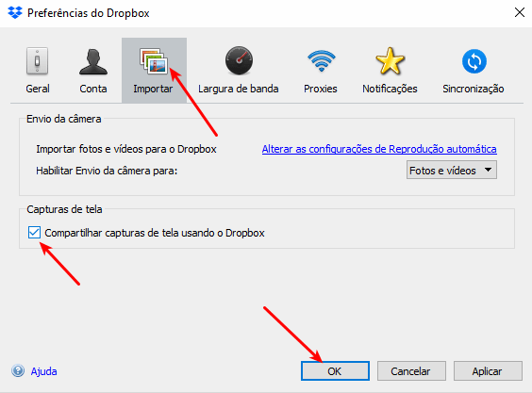Image resolution: width=532 pixels, height=393 pixels.
Task: Click the Dropbox logo in title bar
Action: point(15,13)
